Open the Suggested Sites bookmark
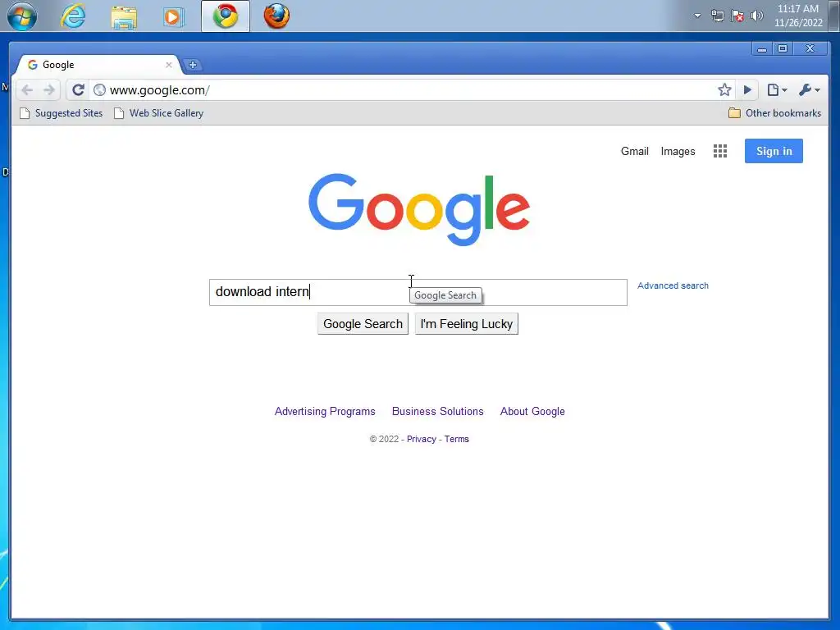Screen dimensions: 840x630 point(62,113)
